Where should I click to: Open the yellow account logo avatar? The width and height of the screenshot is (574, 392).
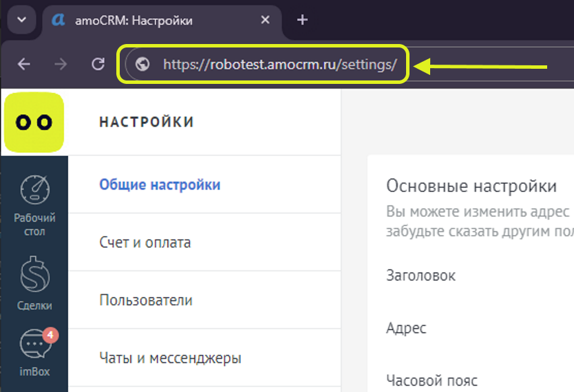pos(34,122)
